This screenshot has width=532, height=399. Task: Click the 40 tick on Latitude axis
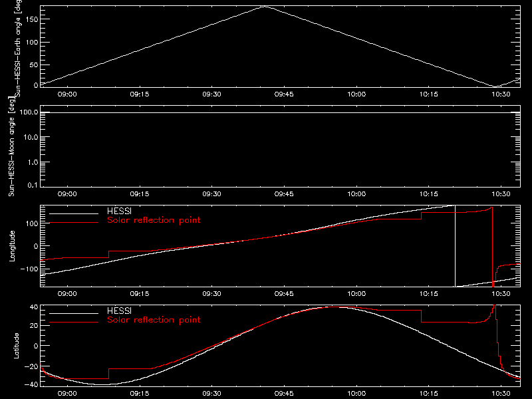pyautogui.click(x=34, y=307)
